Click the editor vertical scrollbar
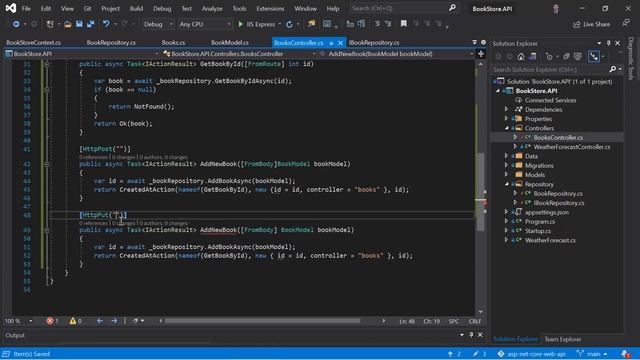Image resolution: width=640 pixels, height=360 pixels. [x=480, y=193]
